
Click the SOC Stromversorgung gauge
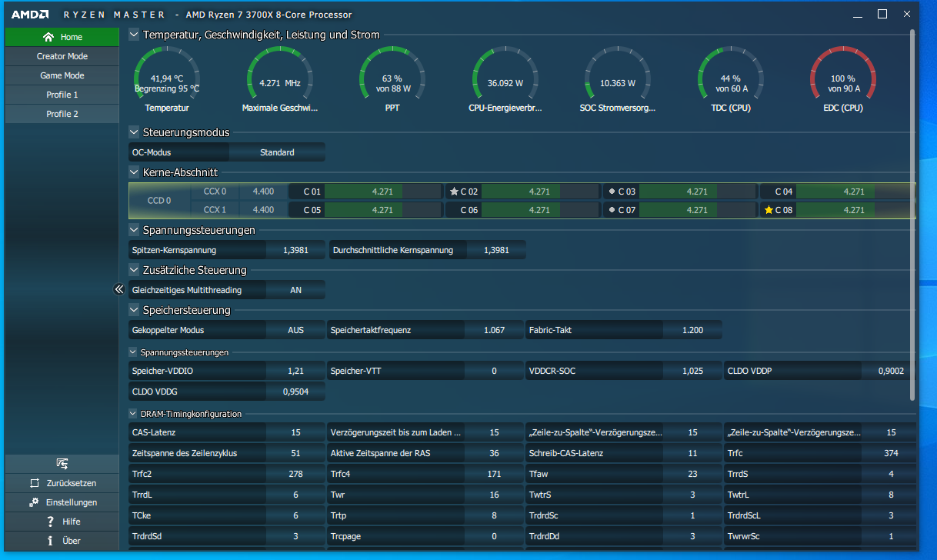tap(618, 80)
